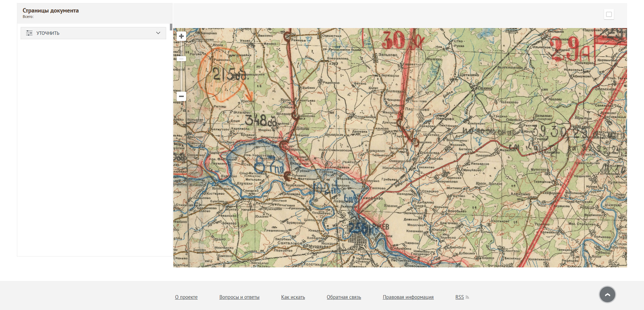Click the RSS feed icon in the footer

[467, 297]
